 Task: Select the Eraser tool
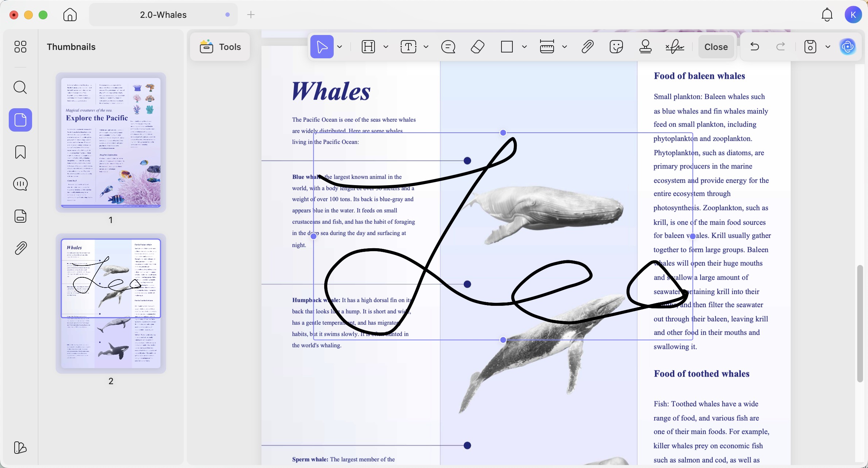point(477,47)
